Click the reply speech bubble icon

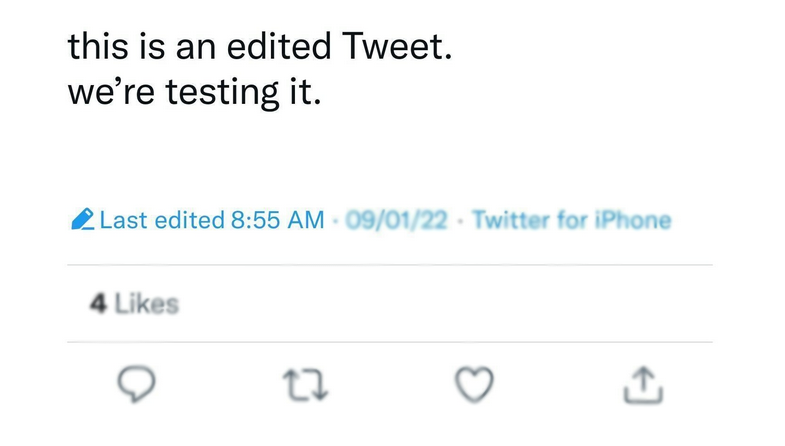[136, 383]
